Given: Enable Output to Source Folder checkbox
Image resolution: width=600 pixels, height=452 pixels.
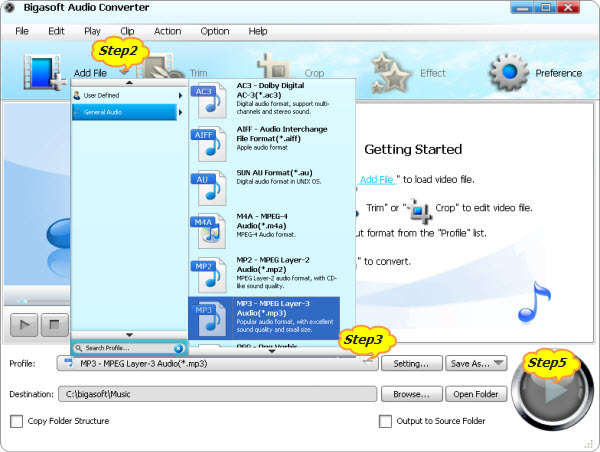Looking at the screenshot, I should [385, 421].
